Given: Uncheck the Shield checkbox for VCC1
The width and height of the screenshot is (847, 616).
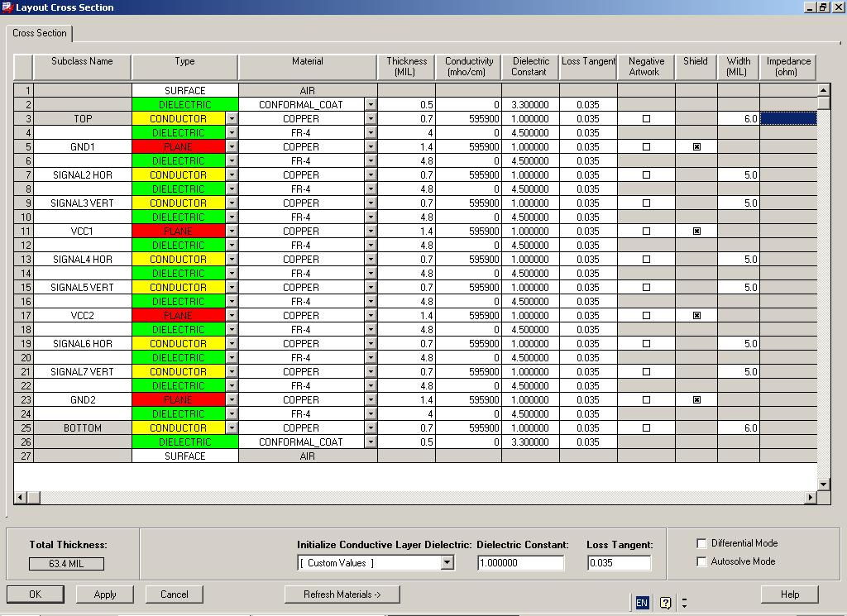Looking at the screenshot, I should 696,231.
